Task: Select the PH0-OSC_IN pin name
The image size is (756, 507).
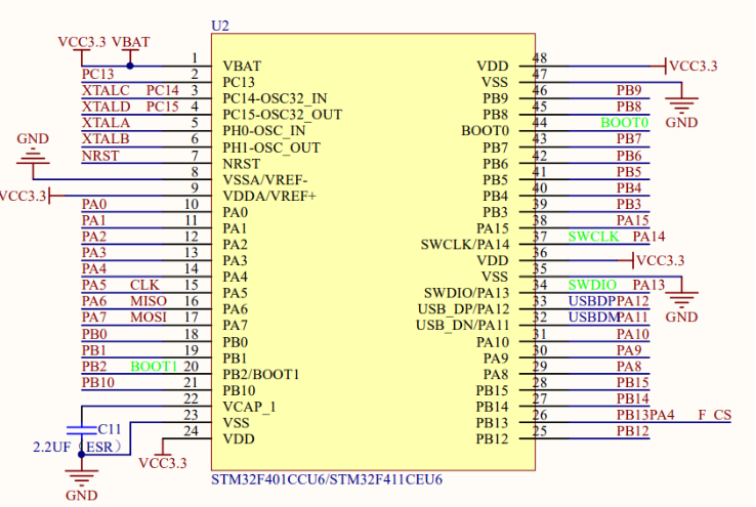Action: coord(264,131)
